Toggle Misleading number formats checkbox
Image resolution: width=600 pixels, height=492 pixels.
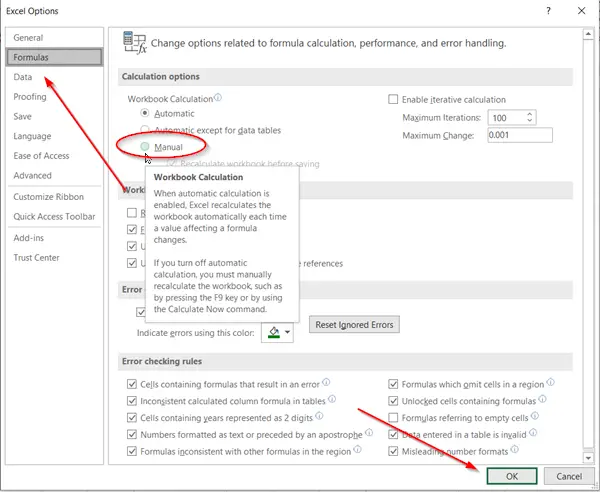point(393,451)
